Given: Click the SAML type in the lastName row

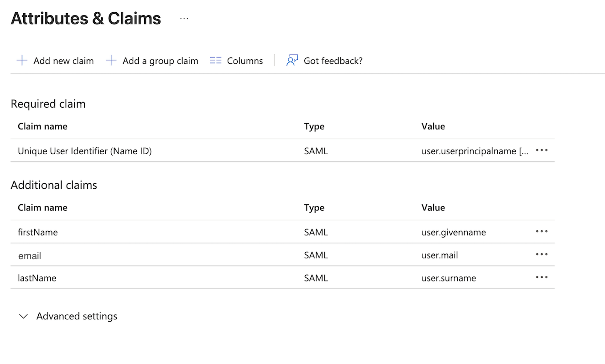Looking at the screenshot, I should (316, 278).
